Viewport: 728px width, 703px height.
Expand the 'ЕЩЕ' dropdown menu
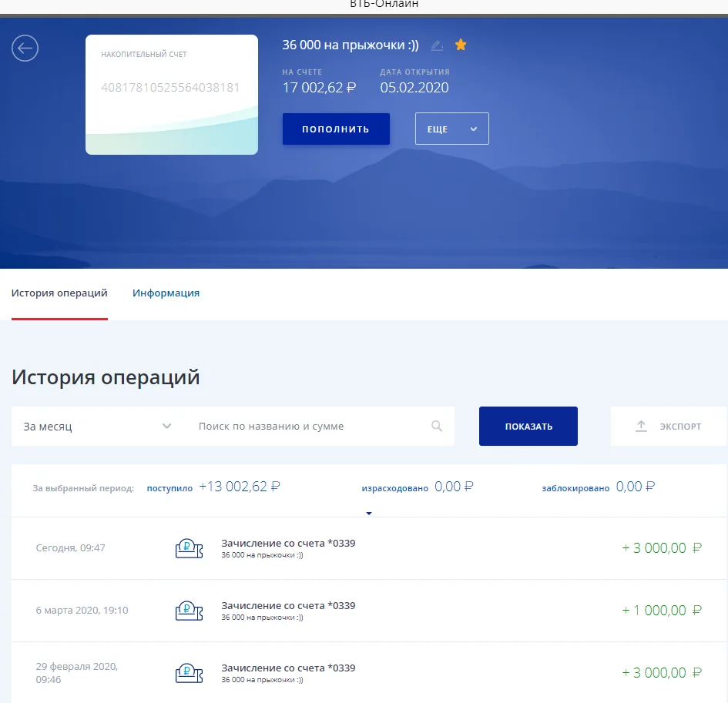click(452, 129)
